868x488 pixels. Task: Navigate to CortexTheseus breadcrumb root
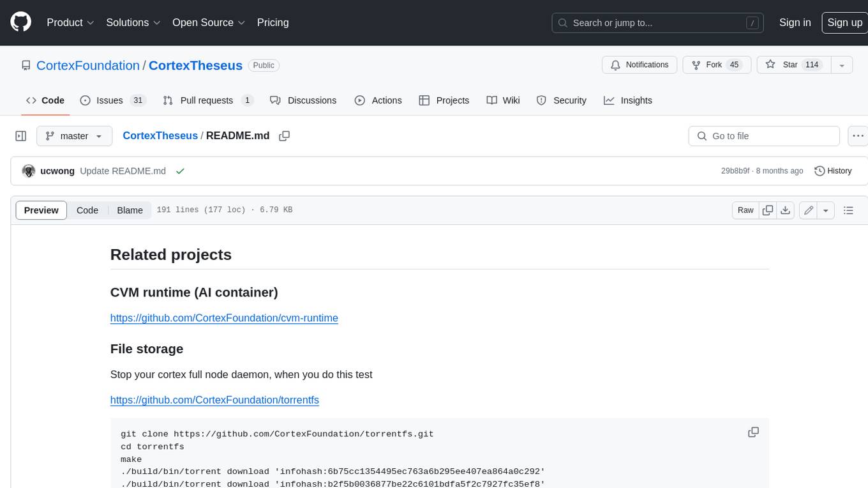(160, 136)
